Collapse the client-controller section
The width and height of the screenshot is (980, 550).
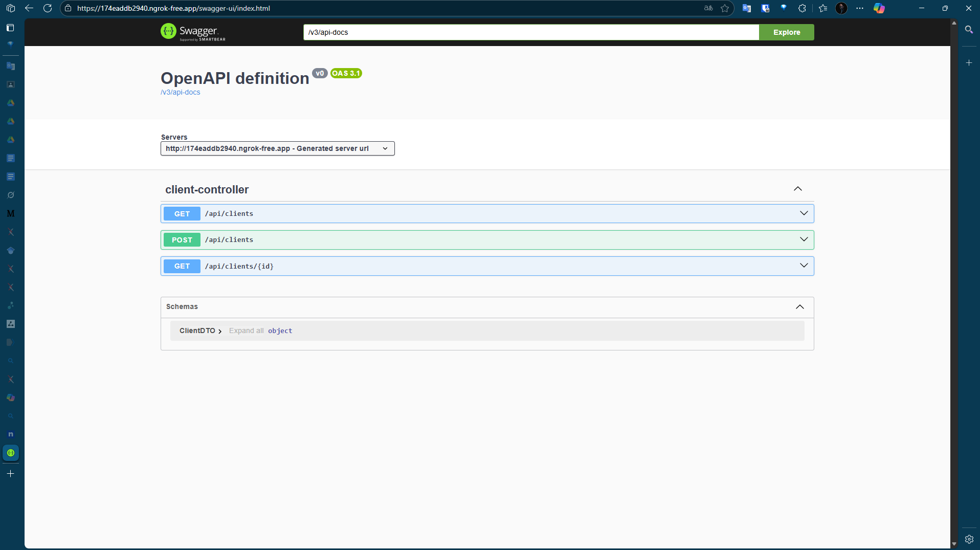click(x=797, y=189)
